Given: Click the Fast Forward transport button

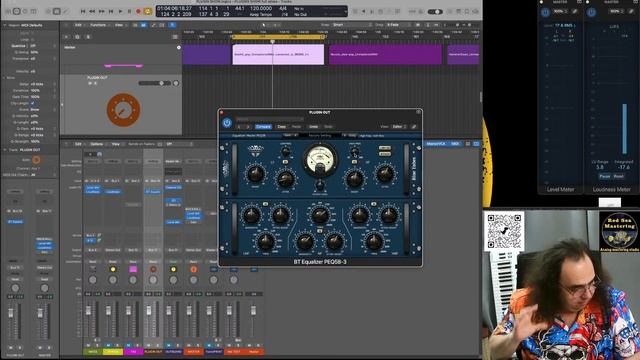Looking at the screenshot, I should (x=102, y=11).
